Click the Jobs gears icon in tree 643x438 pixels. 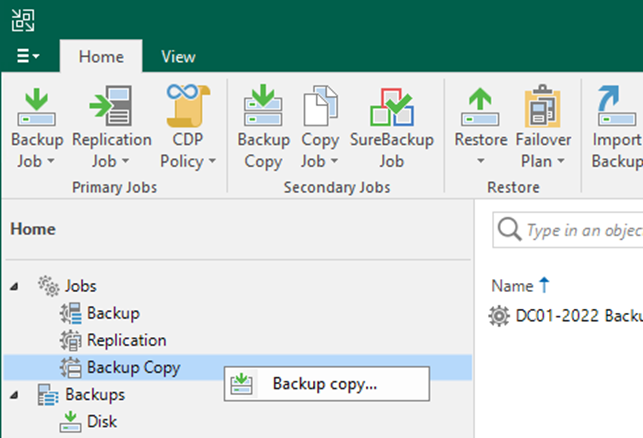pyautogui.click(x=49, y=286)
